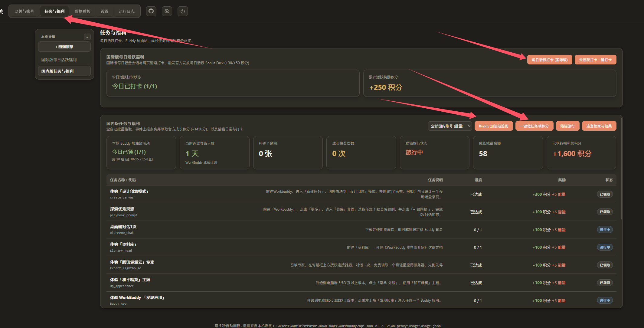This screenshot has width=644, height=328.
Task: Click the 猫猫旅行 button
Action: coord(567,126)
